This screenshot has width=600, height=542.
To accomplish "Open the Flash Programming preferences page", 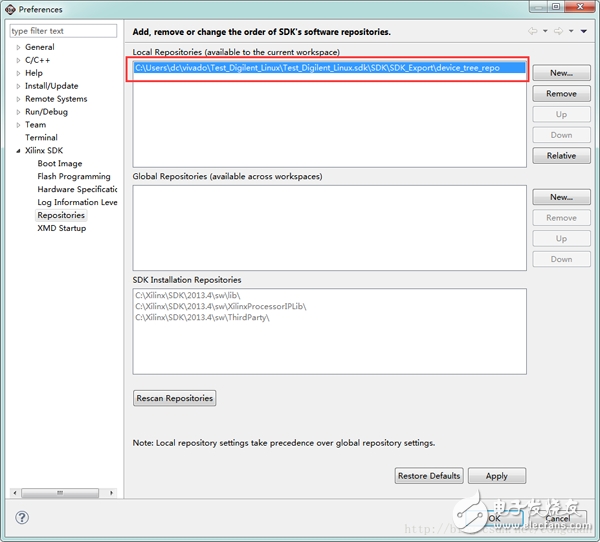I will (x=74, y=176).
